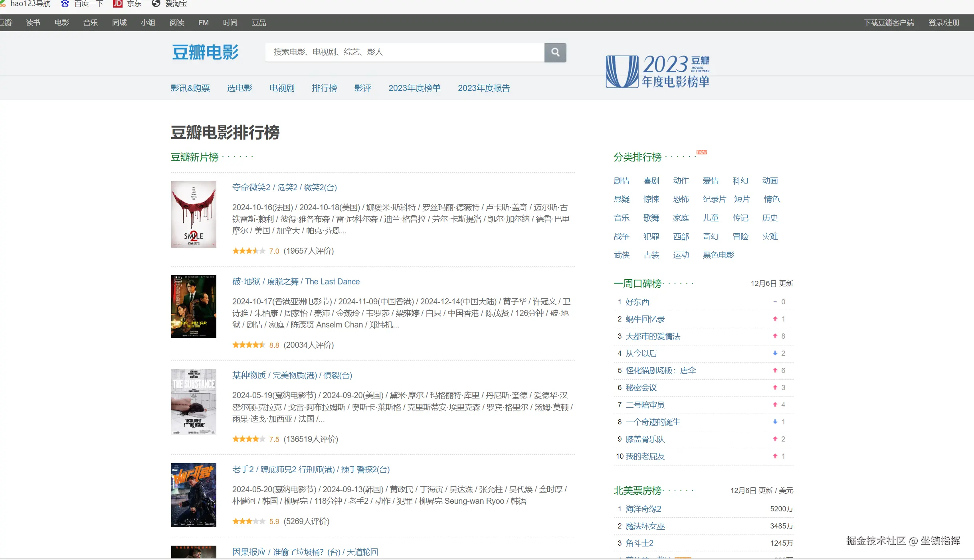Image resolution: width=974 pixels, height=560 pixels.
Task: Focus the movie search input field
Action: click(x=404, y=52)
